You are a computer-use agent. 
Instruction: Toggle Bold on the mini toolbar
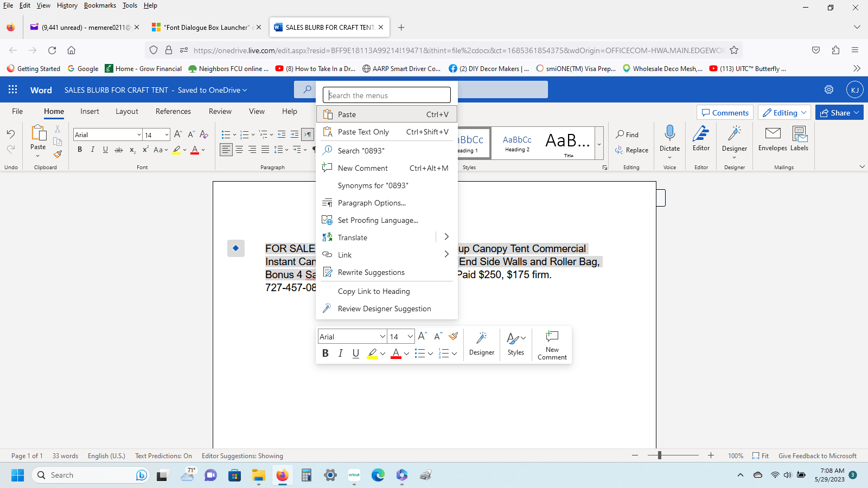click(325, 353)
